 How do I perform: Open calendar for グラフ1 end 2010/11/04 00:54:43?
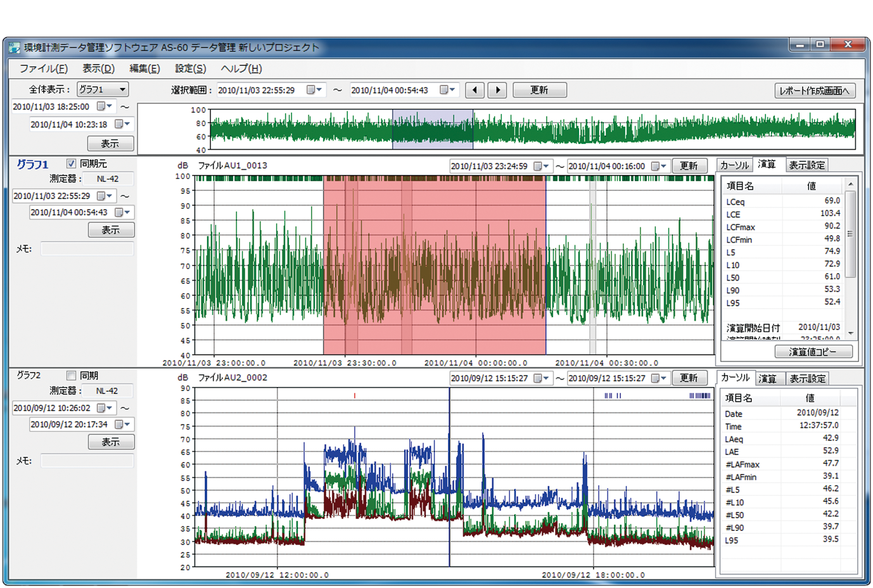coord(122,212)
